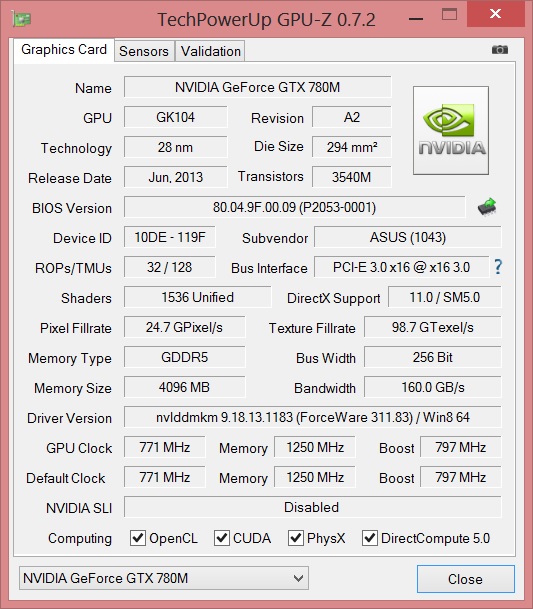
Task: Click the Driver Version field
Action: 313,417
